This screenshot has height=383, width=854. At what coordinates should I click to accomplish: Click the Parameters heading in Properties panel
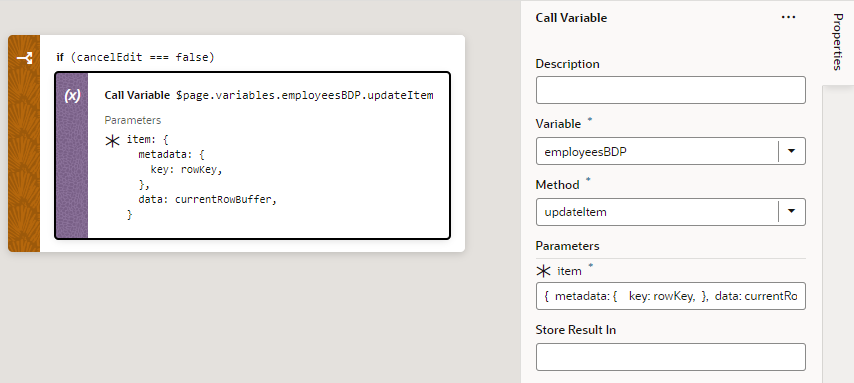pyautogui.click(x=568, y=246)
